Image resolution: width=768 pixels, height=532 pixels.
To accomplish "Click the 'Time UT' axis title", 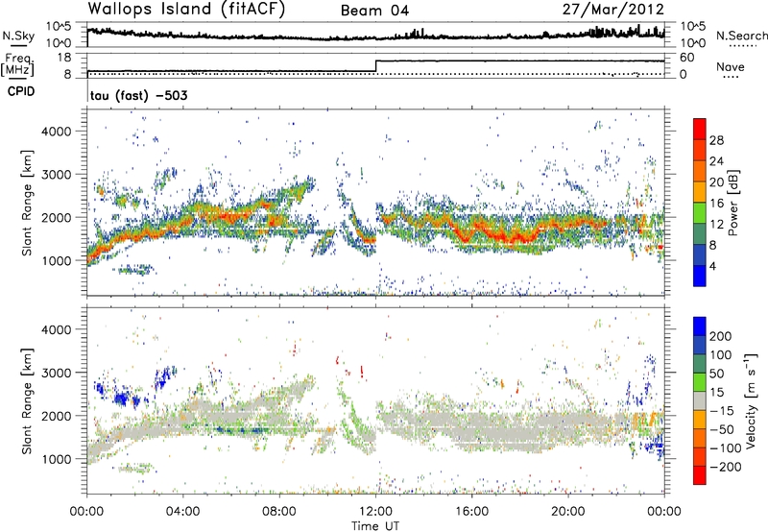I will point(375,525).
